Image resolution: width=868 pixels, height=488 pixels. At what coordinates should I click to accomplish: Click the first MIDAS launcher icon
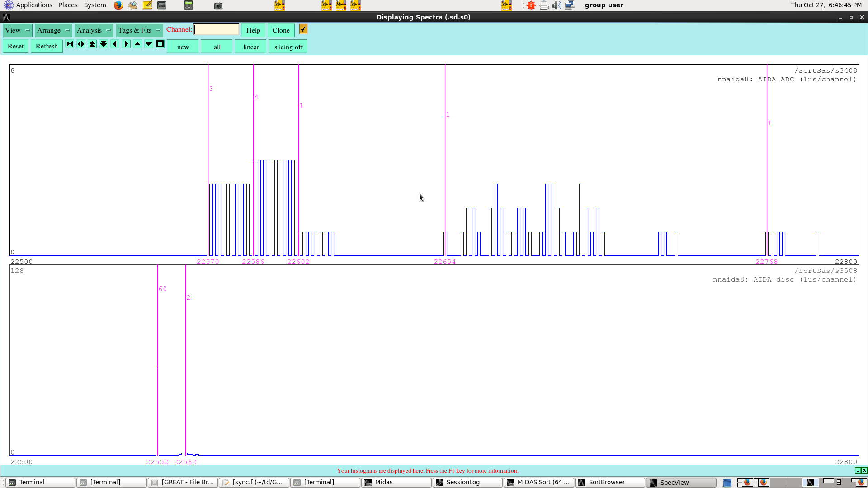[280, 5]
